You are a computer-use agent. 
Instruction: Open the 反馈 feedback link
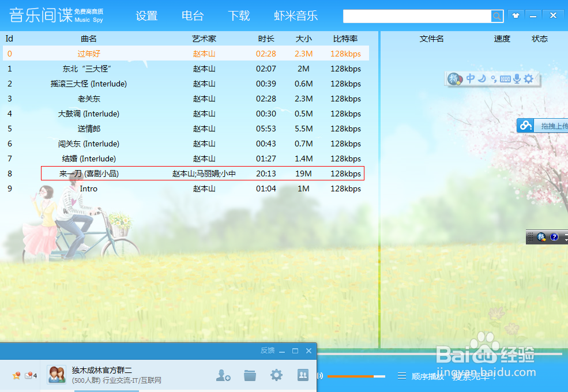coord(268,350)
